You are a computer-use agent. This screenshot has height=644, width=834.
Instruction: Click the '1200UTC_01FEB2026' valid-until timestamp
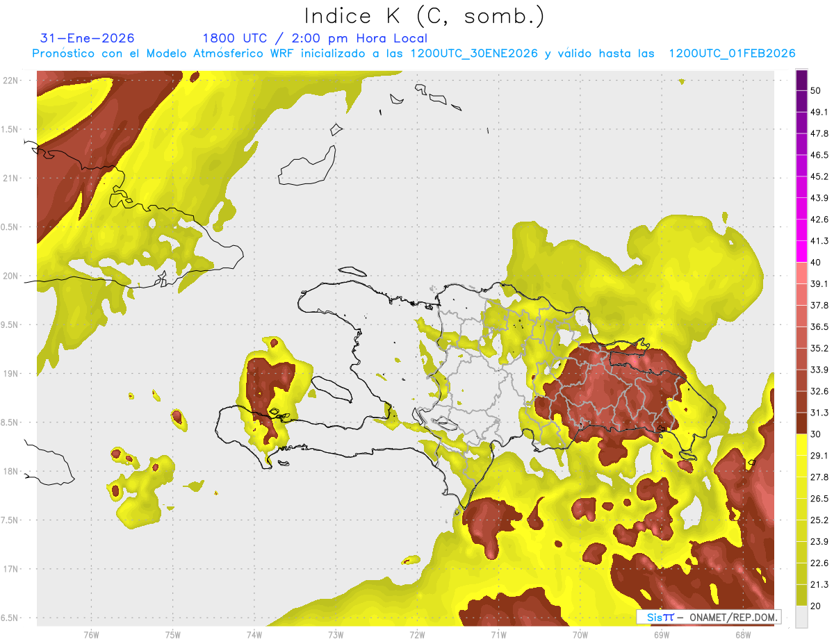coord(732,53)
